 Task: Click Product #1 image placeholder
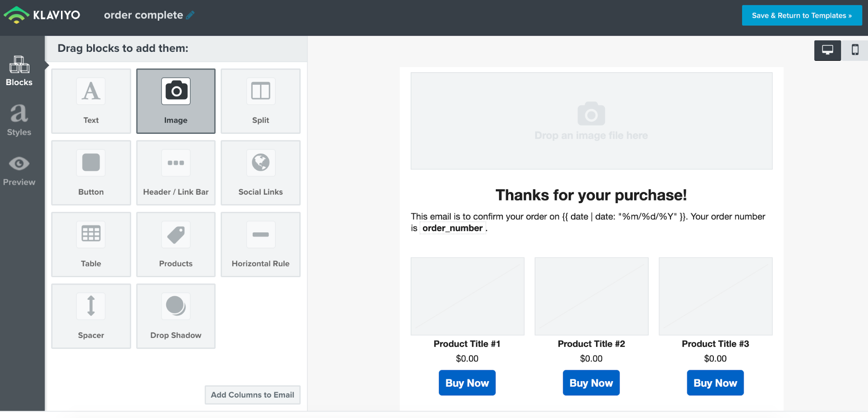coord(468,296)
